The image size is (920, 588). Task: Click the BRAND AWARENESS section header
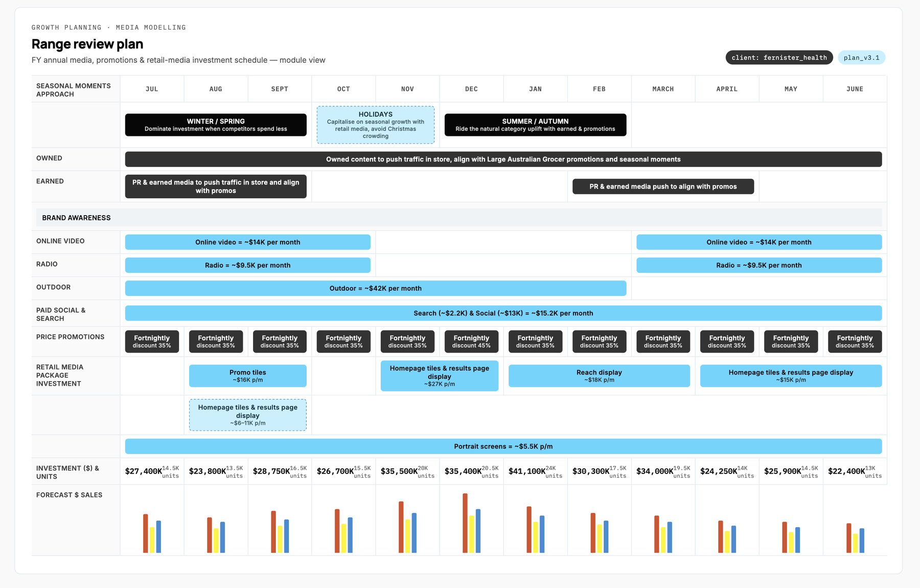(x=459, y=218)
